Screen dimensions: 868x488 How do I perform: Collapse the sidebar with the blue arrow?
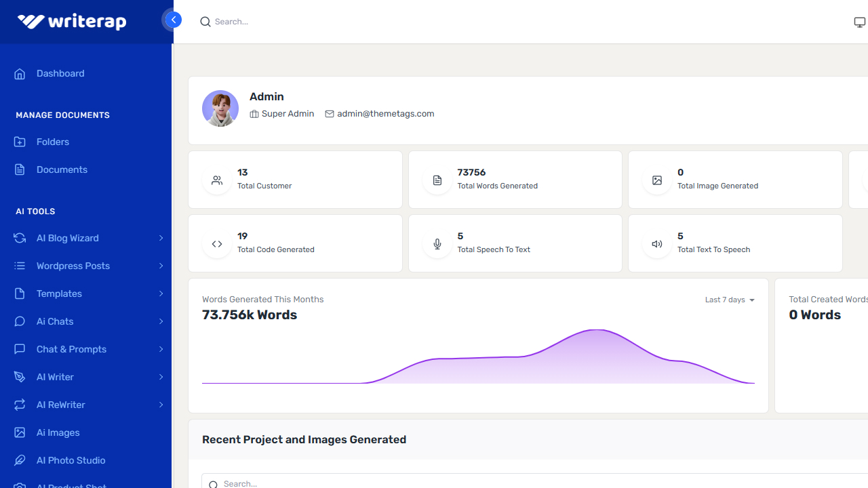click(173, 20)
